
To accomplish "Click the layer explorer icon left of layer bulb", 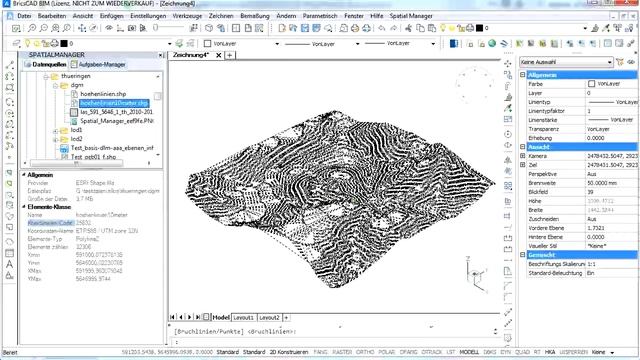I will 16,43.
